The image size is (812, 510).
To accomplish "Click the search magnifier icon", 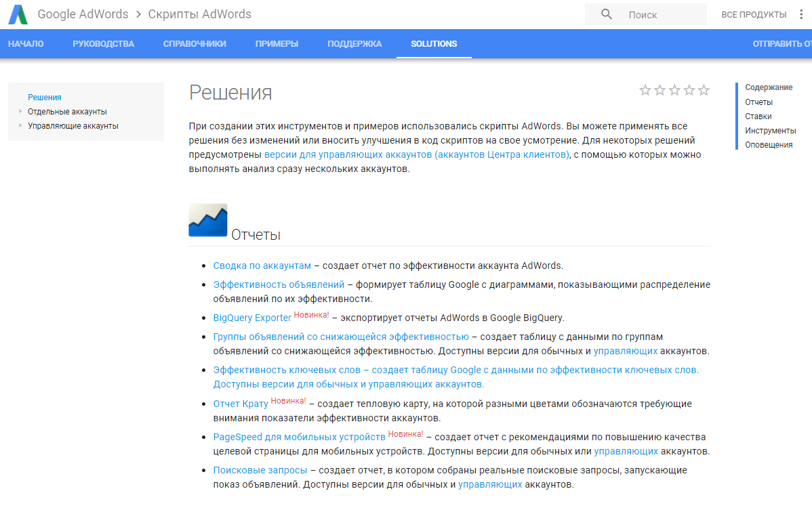I will click(607, 14).
